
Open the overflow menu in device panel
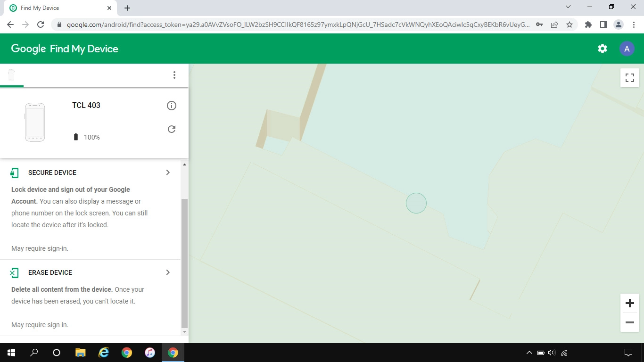174,75
